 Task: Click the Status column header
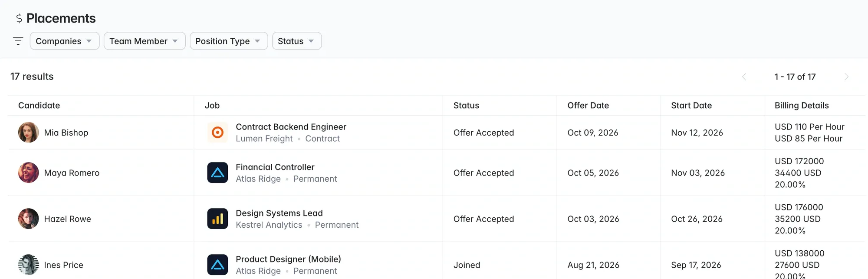[466, 105]
